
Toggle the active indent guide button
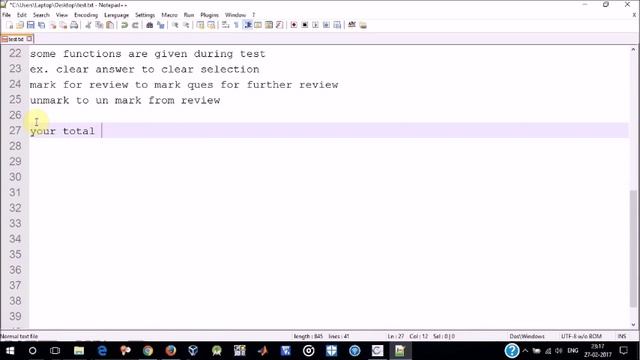[x=247, y=25]
